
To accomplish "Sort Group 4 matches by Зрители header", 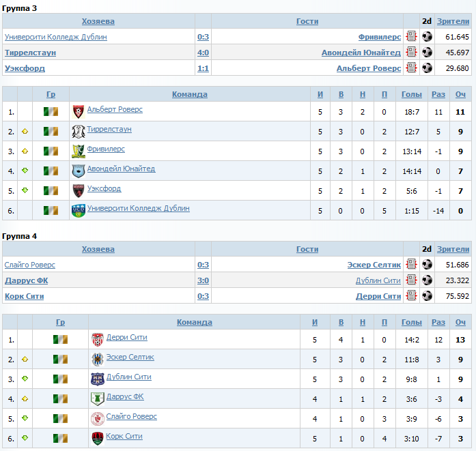I will click(x=453, y=249).
